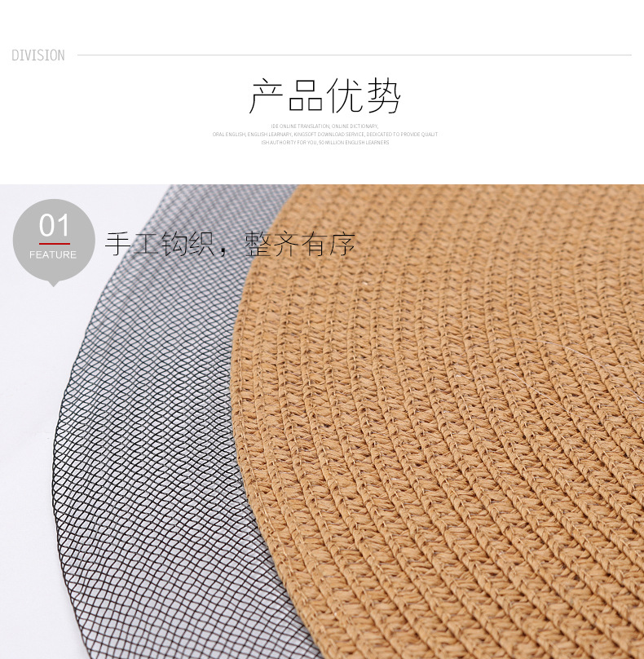644x659 pixels.
Task: Click the large 01 number
Action: pos(54,225)
